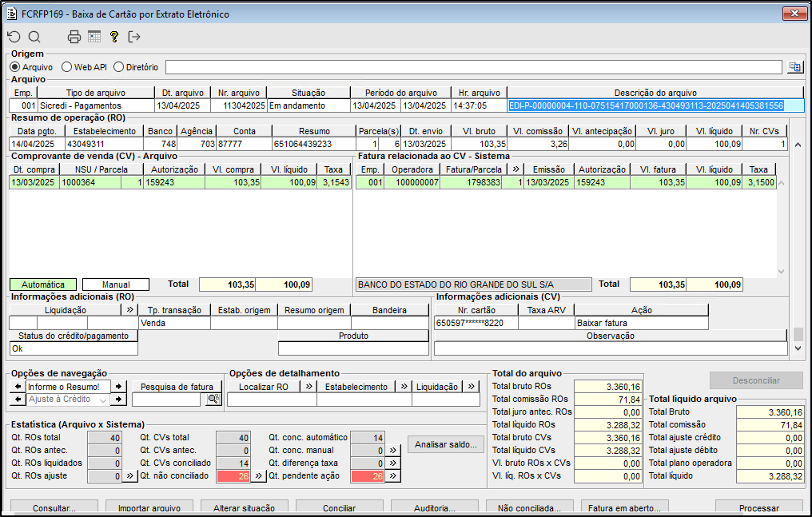The image size is (812, 517).
Task: Click Resumo cell 651064439233
Action: pyautogui.click(x=314, y=144)
